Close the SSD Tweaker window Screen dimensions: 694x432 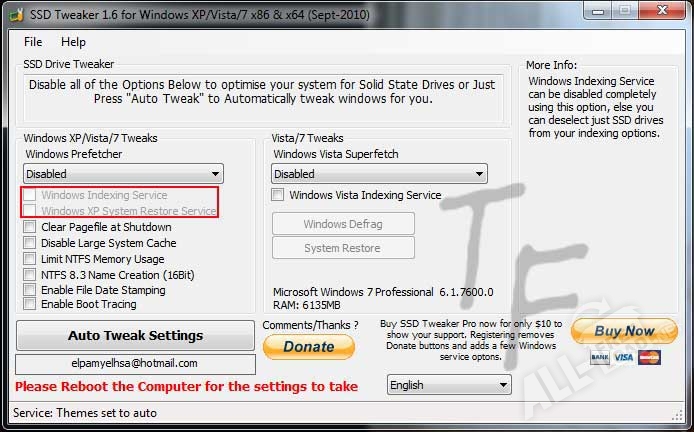coord(661,10)
